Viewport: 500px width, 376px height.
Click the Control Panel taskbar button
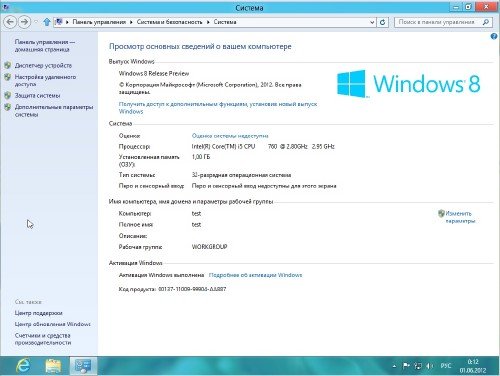point(83,366)
